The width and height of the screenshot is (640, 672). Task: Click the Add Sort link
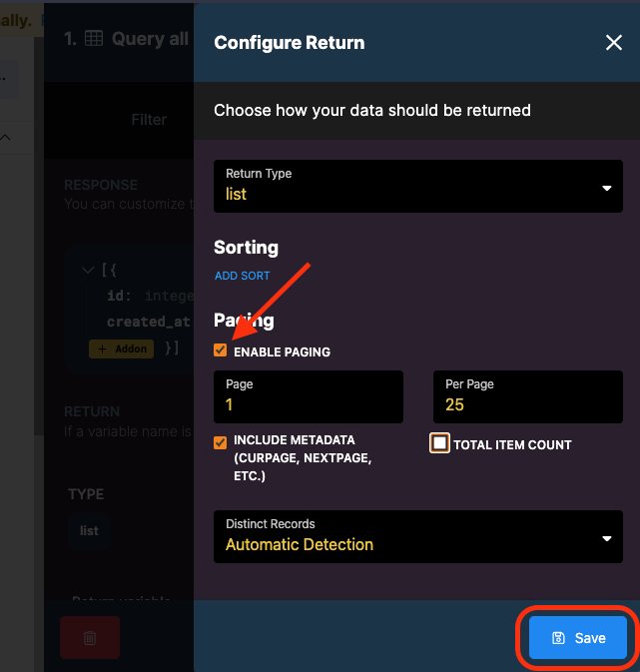(x=242, y=276)
